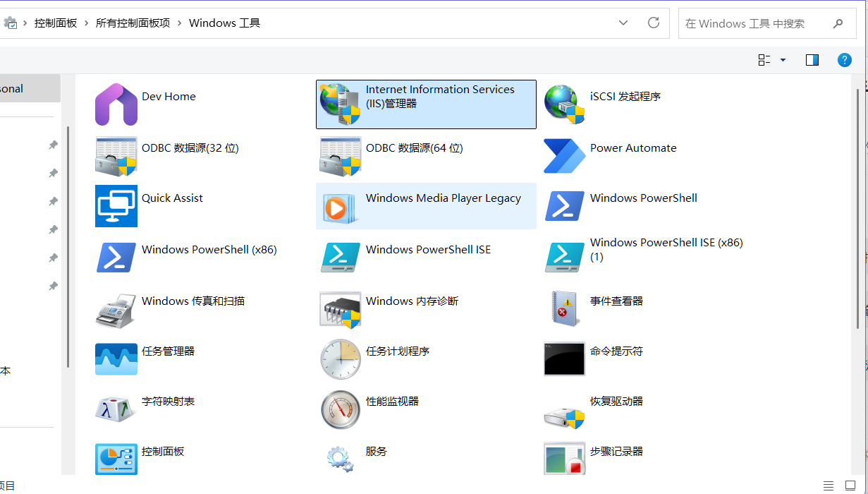Expand the chevron after 所有控制面板项 breadcrumb
Image resolution: width=868 pixels, height=494 pixels.
point(180,23)
